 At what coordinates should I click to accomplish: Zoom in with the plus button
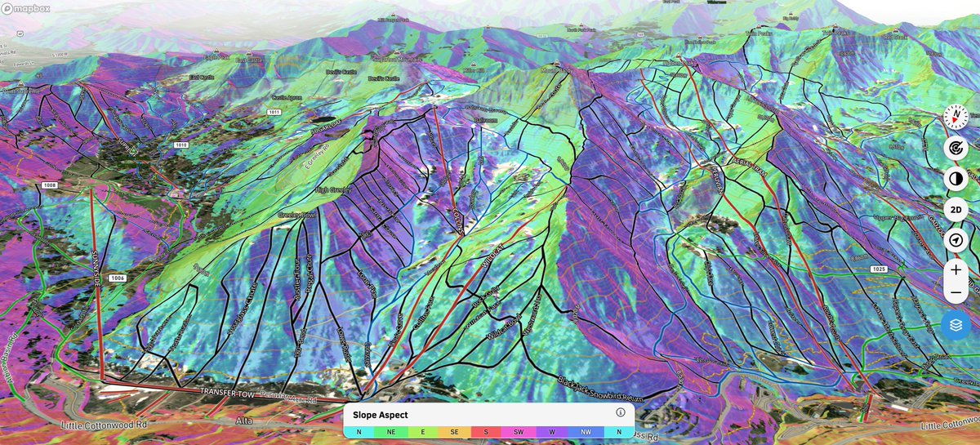[x=955, y=269]
